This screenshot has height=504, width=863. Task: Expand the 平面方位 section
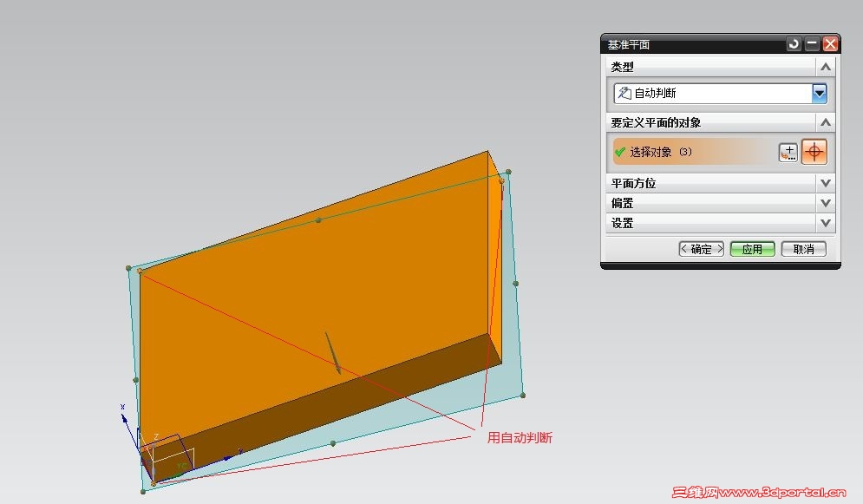tap(825, 183)
